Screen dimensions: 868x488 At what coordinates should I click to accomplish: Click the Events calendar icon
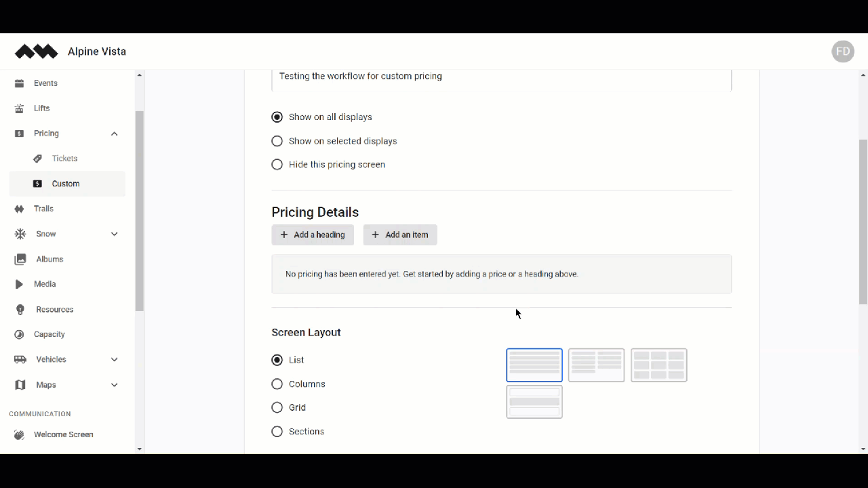click(x=19, y=83)
